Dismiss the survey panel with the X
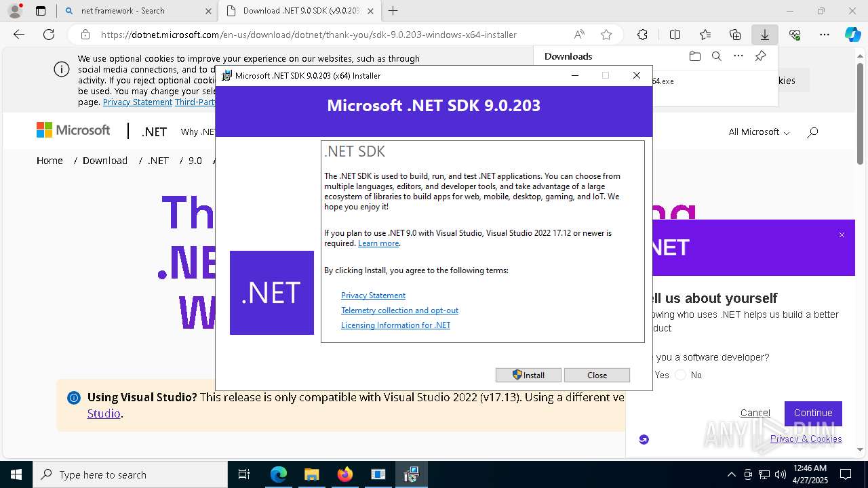The width and height of the screenshot is (868, 488). [x=842, y=235]
